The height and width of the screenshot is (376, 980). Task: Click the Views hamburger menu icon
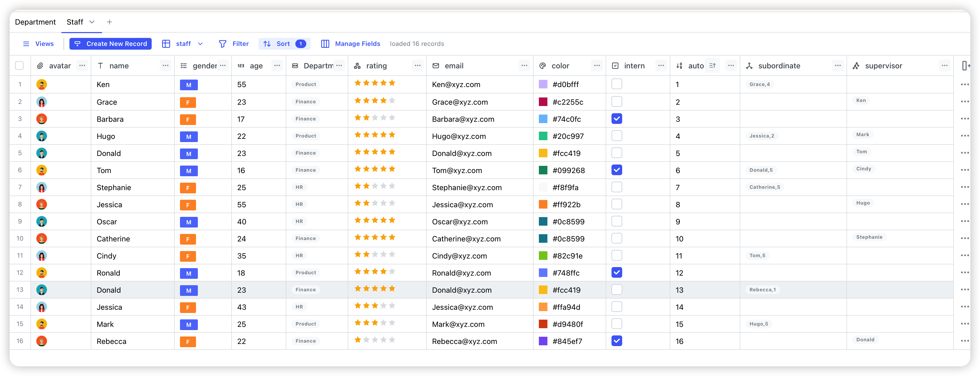pyautogui.click(x=26, y=44)
